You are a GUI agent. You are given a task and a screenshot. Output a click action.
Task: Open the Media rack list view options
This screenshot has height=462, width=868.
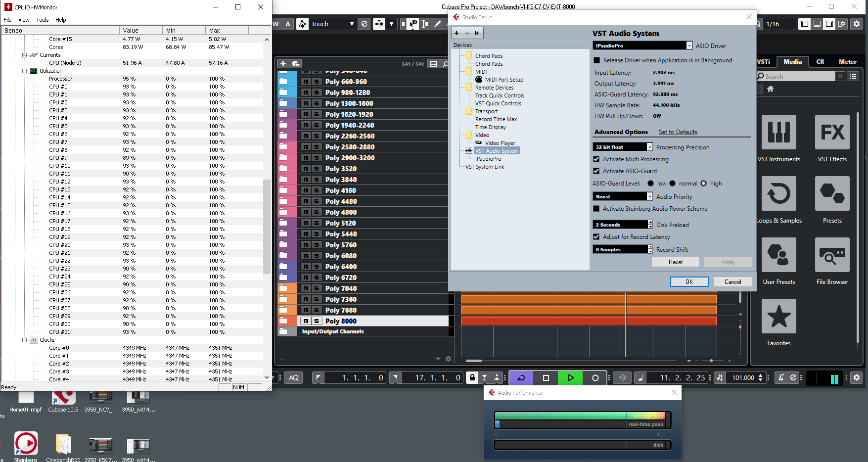click(853, 76)
